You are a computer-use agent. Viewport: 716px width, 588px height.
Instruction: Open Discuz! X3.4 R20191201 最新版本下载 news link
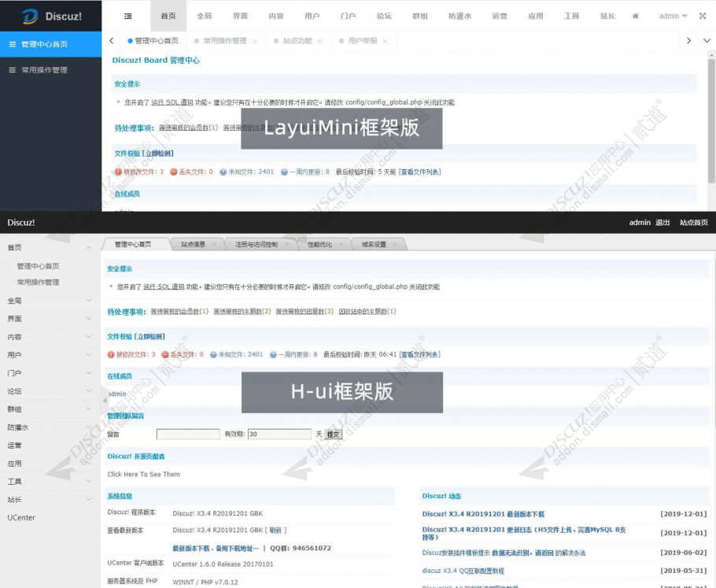tap(483, 514)
